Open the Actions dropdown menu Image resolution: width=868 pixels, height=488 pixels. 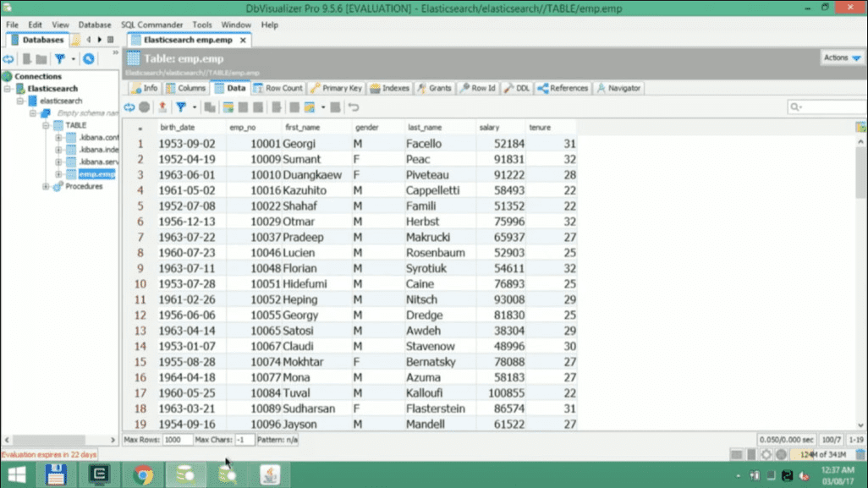(842, 58)
